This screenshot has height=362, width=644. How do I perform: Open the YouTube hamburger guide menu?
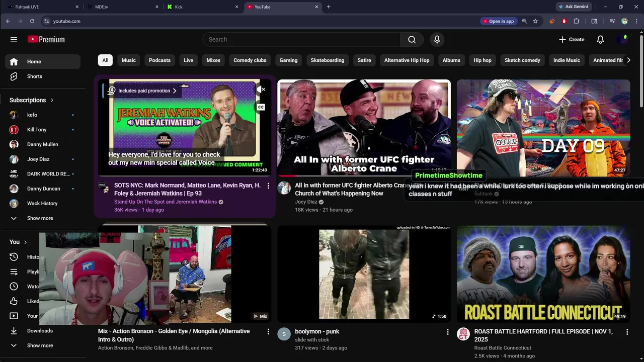coord(14,39)
